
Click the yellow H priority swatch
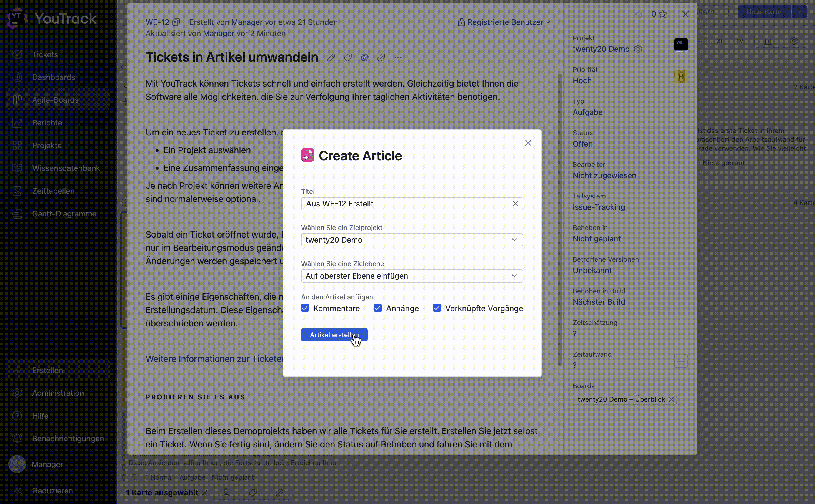(681, 77)
